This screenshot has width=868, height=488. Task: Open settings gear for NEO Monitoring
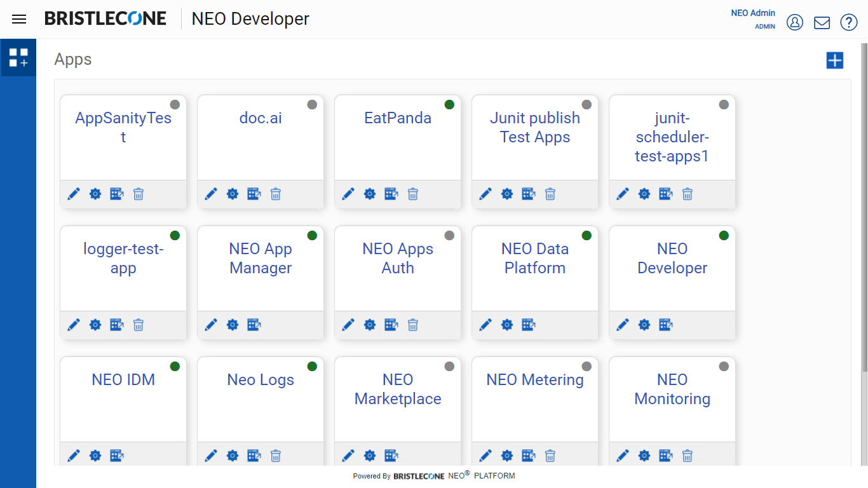pyautogui.click(x=644, y=456)
